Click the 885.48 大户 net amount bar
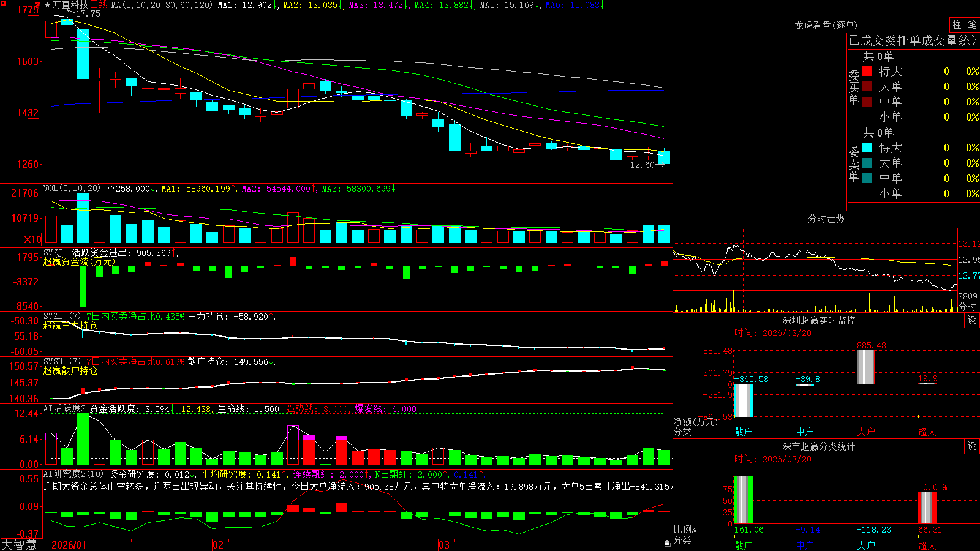This screenshot has width=980, height=551. 866,367
